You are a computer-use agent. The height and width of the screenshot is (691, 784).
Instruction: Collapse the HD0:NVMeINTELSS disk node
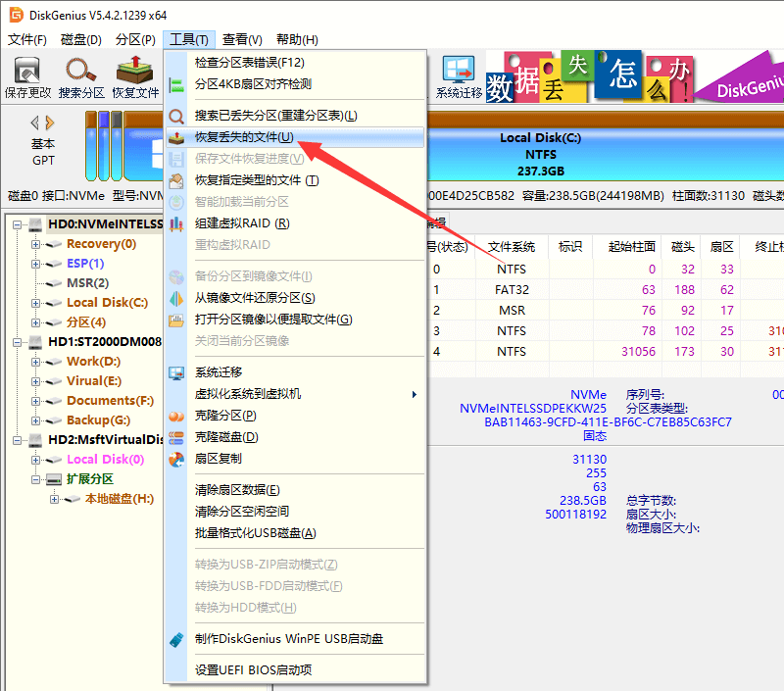17,225
